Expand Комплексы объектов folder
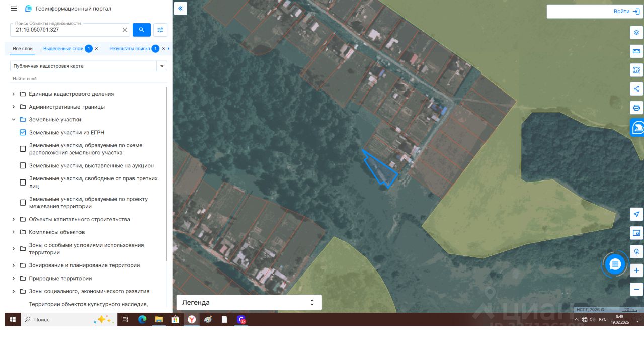This screenshot has width=644, height=362. (x=14, y=232)
